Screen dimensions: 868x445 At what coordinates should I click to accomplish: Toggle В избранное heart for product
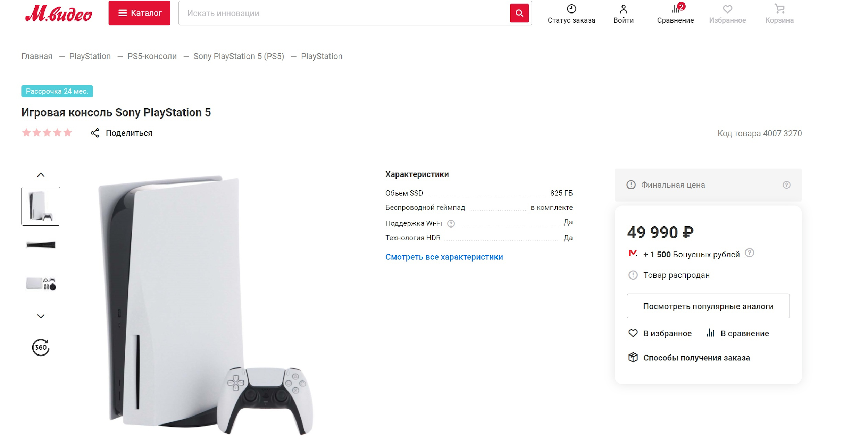click(x=633, y=333)
